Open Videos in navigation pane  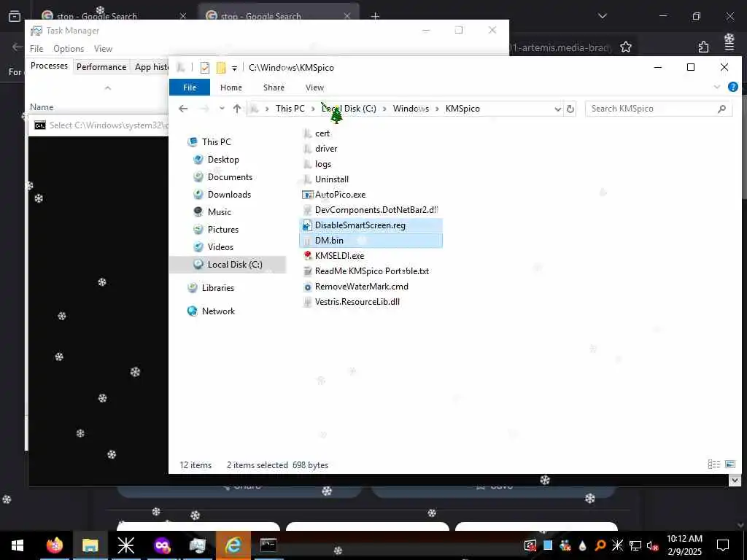pos(220,246)
